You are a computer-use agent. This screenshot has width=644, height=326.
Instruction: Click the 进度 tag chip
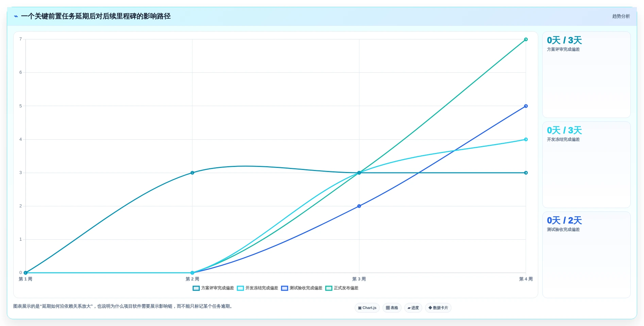tap(413, 308)
